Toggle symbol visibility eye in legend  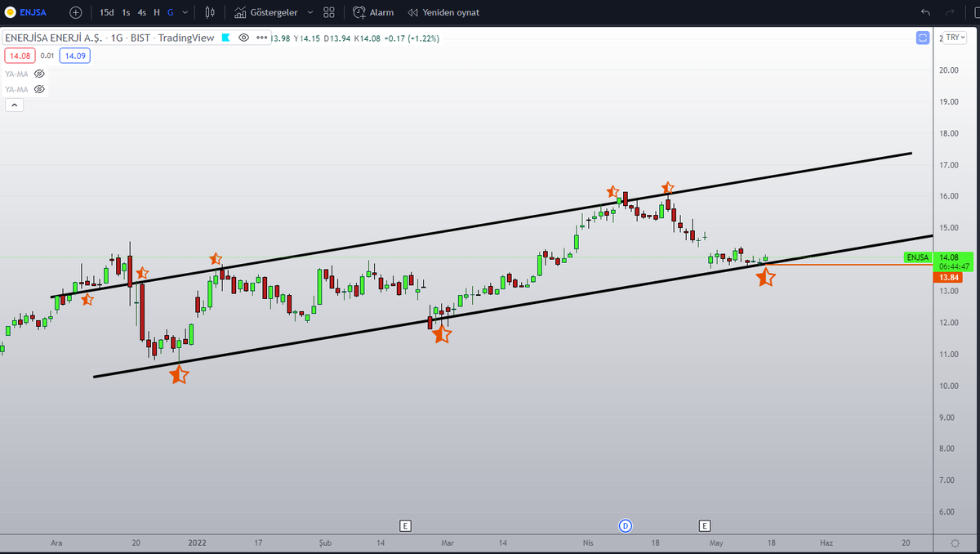pos(243,38)
